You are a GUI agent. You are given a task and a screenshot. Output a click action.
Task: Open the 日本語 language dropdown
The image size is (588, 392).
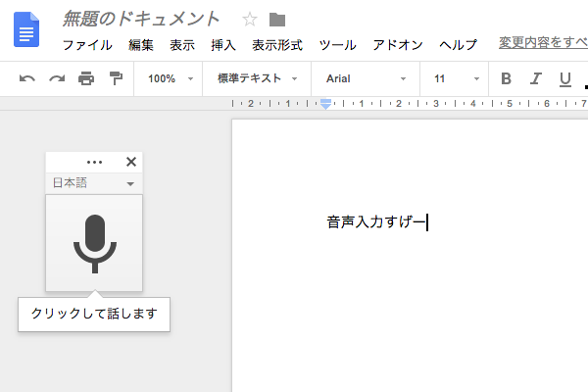click(94, 183)
